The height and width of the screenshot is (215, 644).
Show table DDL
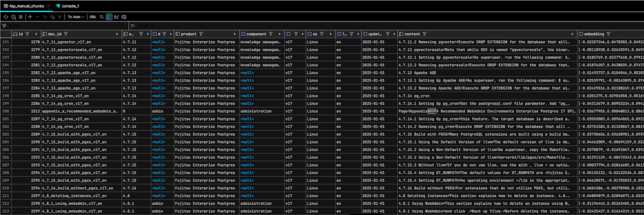(x=93, y=17)
